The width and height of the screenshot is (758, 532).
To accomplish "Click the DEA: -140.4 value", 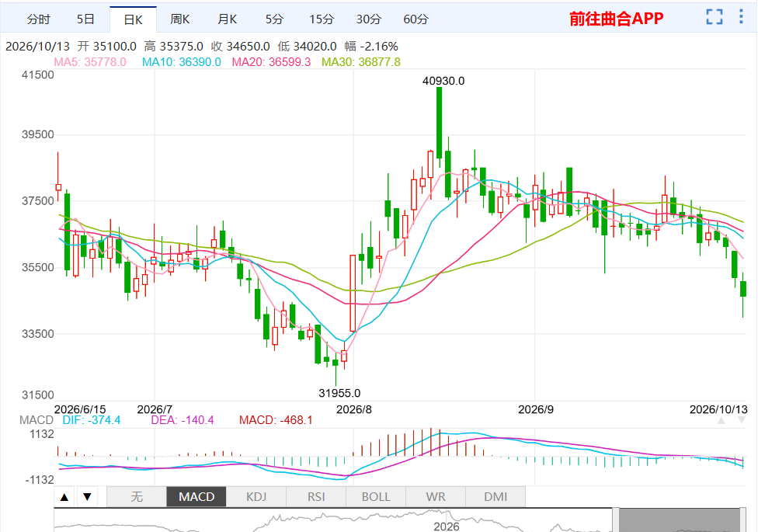I will 183,420.
